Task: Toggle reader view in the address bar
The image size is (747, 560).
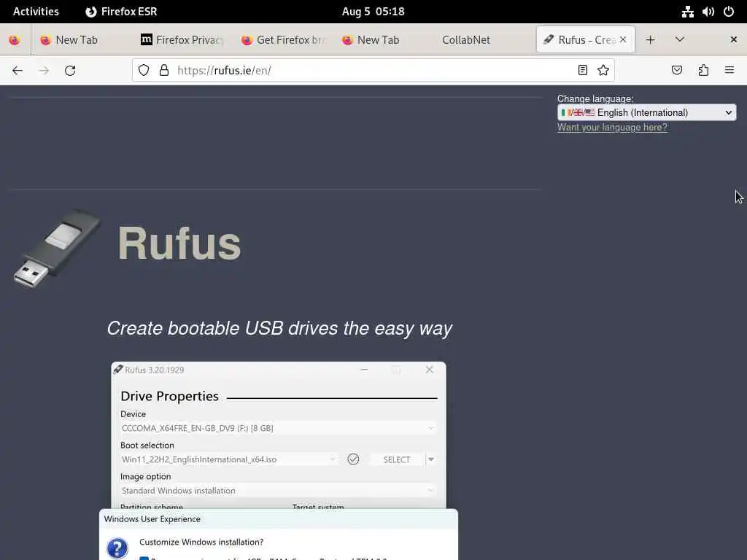Action: [x=582, y=71]
